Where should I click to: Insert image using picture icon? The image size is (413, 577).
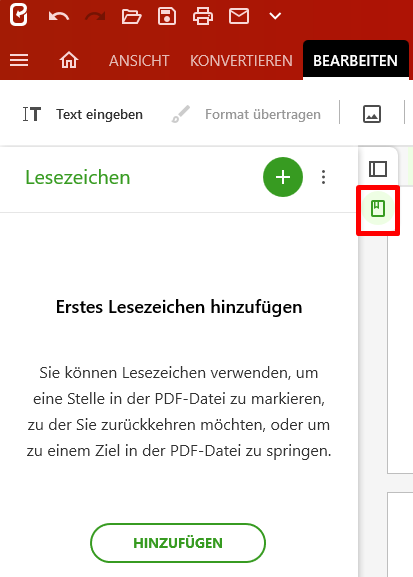click(x=372, y=114)
